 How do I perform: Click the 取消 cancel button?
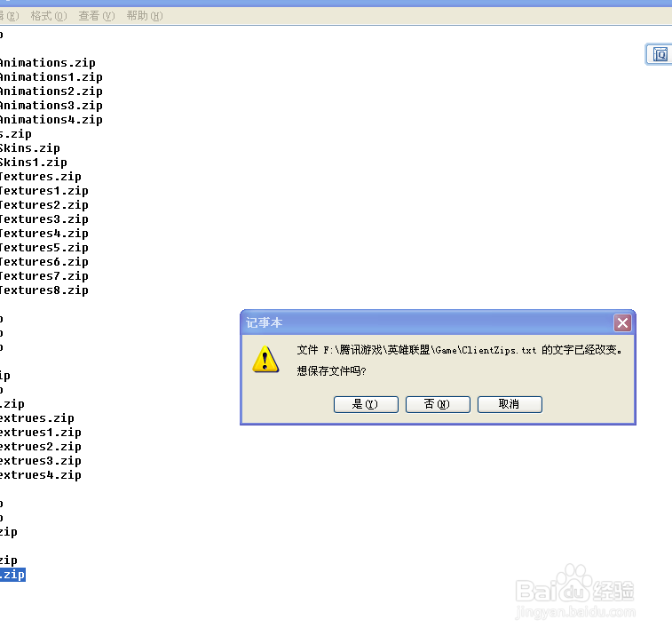coord(510,404)
